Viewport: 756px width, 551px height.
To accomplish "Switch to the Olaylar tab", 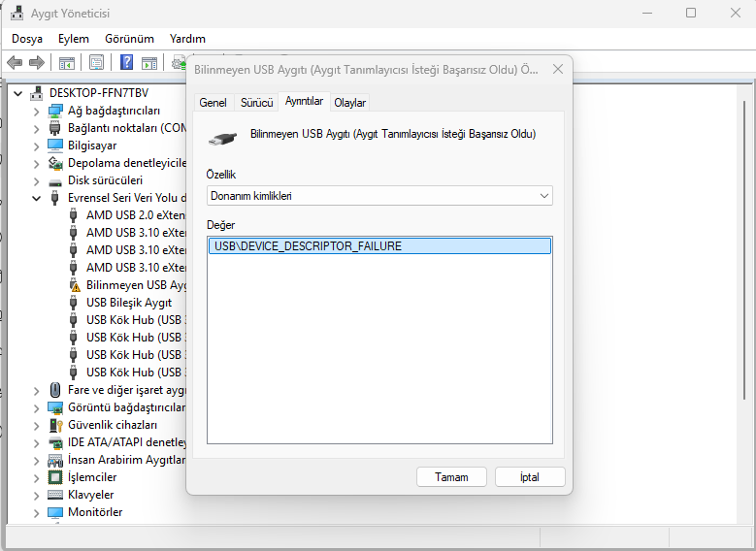I will point(350,102).
